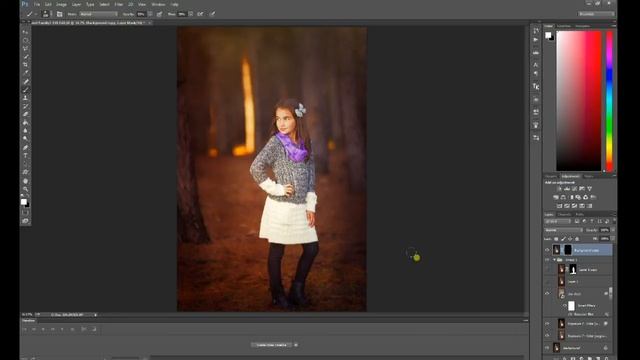Open the layer blend mode dropdown

(564, 230)
